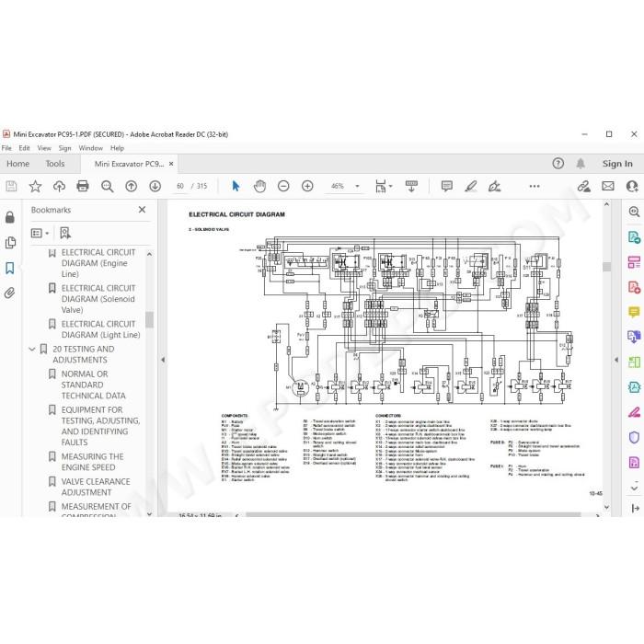This screenshot has height=644, width=644.
Task: Open Attachments paperclip panel
Action: coord(10,293)
